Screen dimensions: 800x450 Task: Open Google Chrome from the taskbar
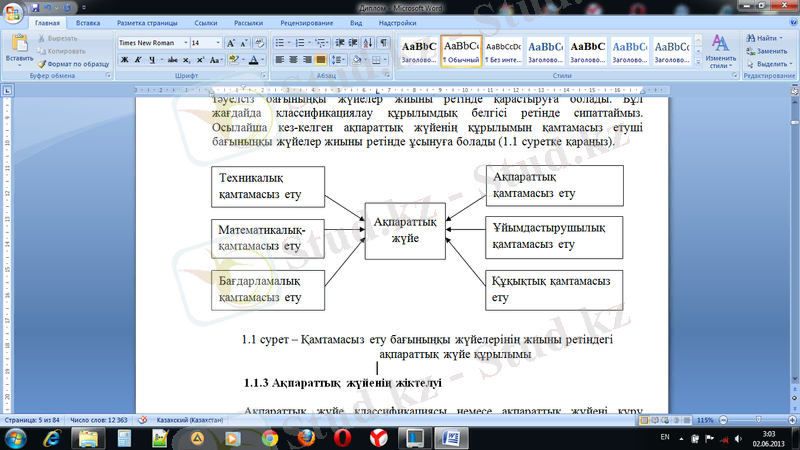pyautogui.click(x=268, y=438)
